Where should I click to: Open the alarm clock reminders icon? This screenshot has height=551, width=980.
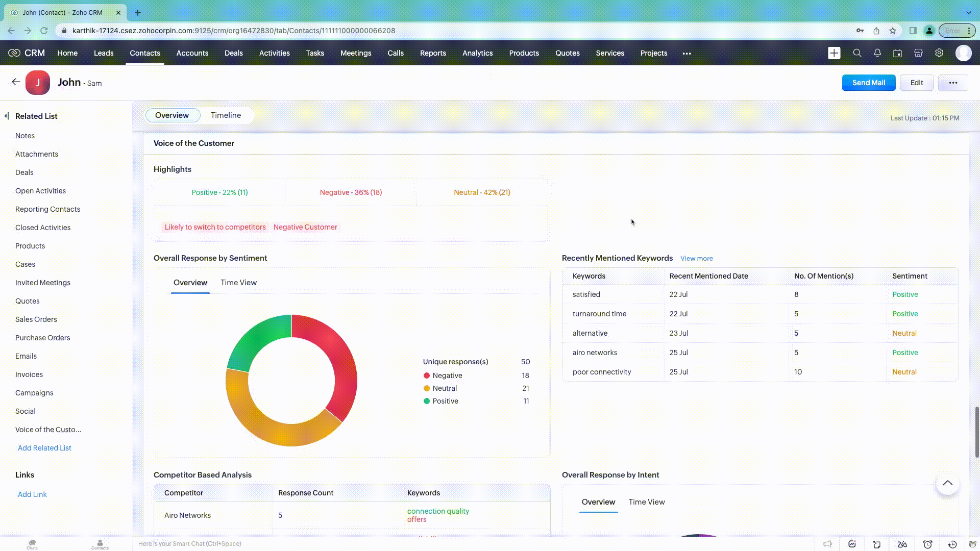coord(927,544)
